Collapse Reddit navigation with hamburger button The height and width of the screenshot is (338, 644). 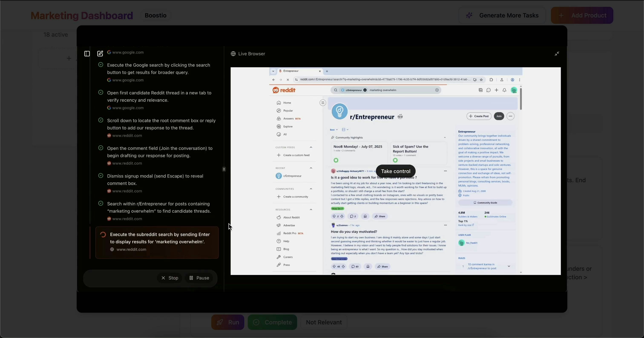click(x=323, y=103)
